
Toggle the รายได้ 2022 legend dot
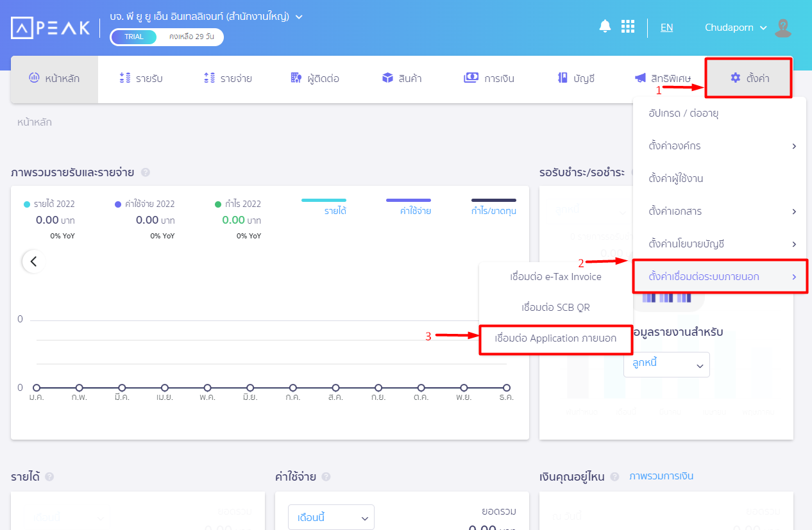[27, 204]
